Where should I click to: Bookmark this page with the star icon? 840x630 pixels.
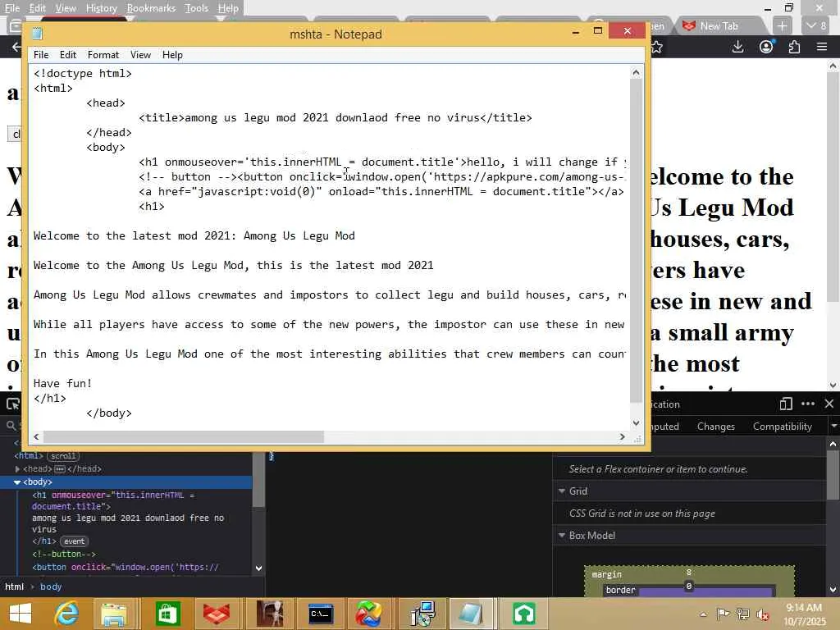click(657, 47)
